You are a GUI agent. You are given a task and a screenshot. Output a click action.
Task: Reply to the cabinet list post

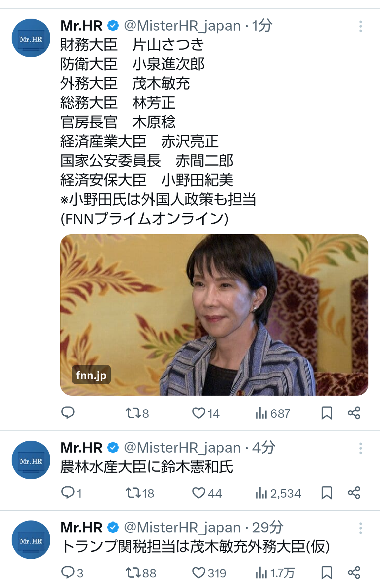pos(68,413)
